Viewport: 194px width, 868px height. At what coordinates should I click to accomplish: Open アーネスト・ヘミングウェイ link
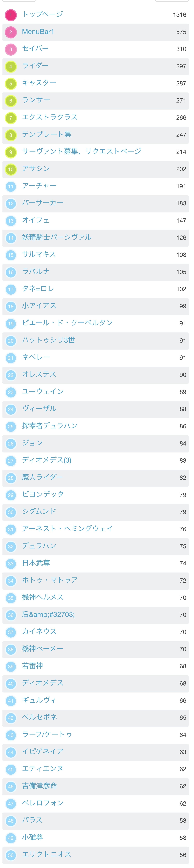67,529
